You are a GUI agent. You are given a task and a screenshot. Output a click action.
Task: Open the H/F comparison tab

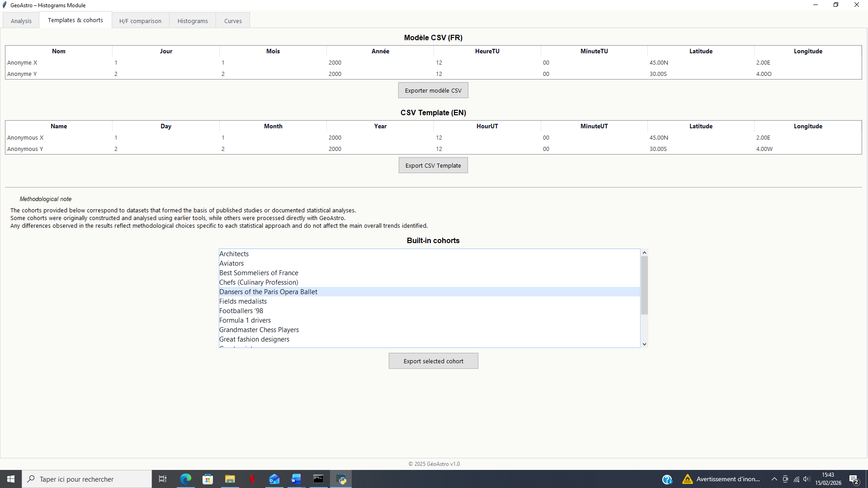(x=140, y=21)
